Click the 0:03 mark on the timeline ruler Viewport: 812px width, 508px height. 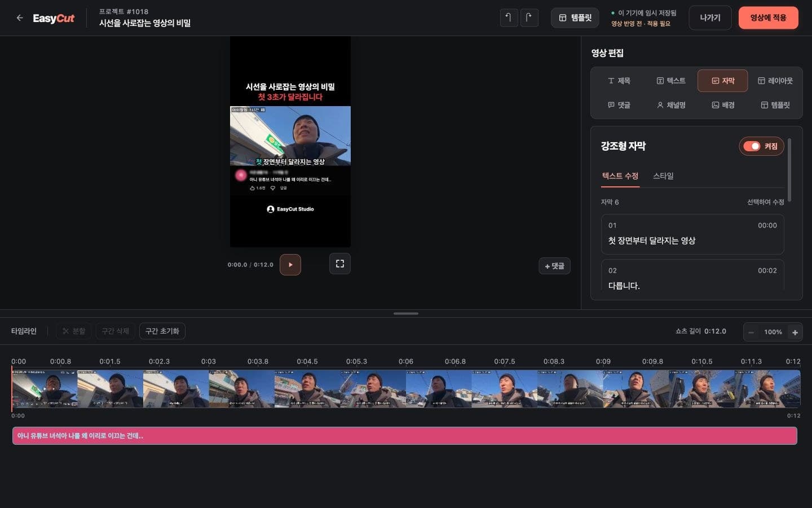point(209,361)
